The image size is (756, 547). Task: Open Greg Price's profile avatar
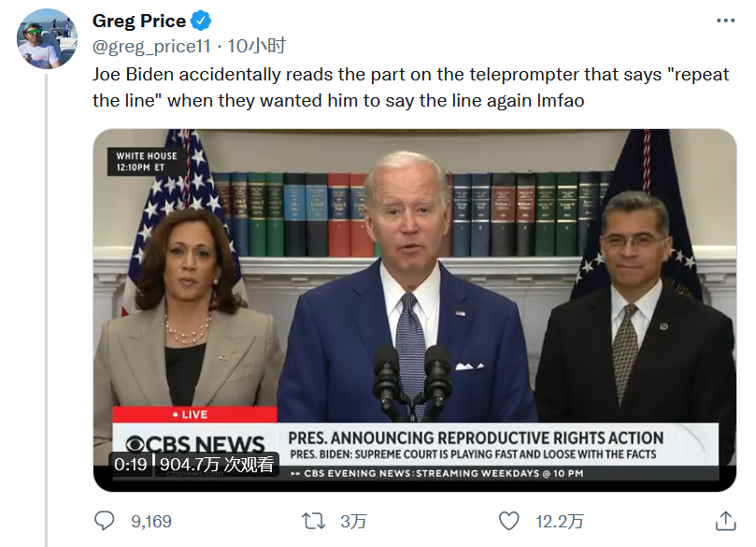click(x=48, y=39)
